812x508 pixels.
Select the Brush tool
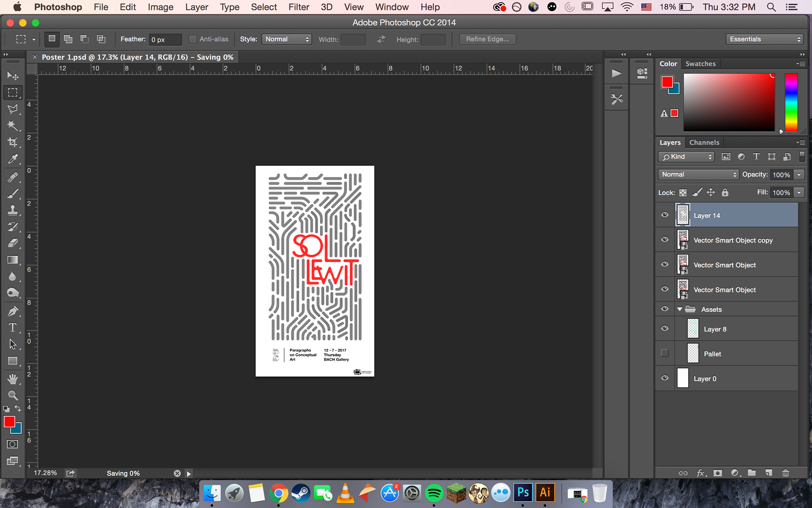point(13,193)
